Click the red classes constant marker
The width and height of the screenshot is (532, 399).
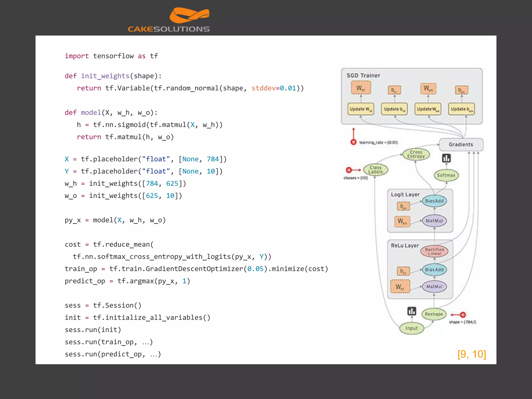point(349,170)
